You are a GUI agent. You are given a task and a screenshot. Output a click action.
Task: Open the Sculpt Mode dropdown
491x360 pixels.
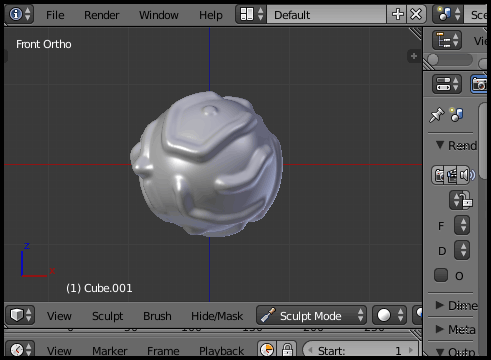[x=311, y=315]
